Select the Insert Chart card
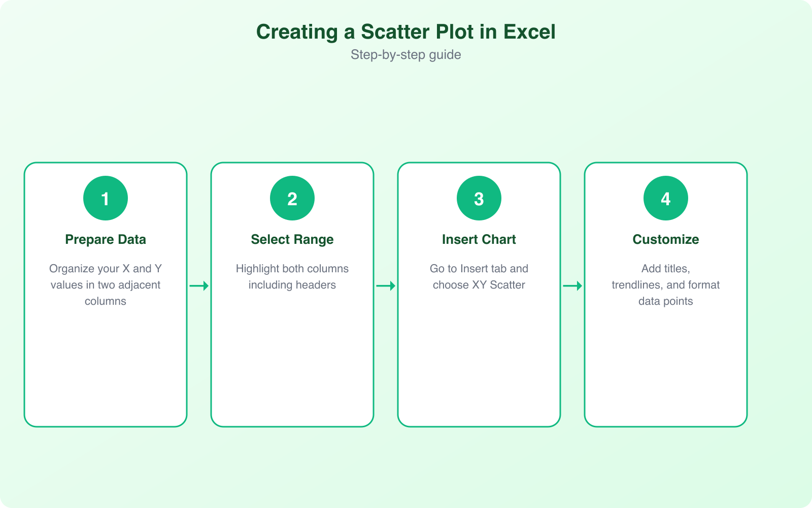 click(479, 356)
